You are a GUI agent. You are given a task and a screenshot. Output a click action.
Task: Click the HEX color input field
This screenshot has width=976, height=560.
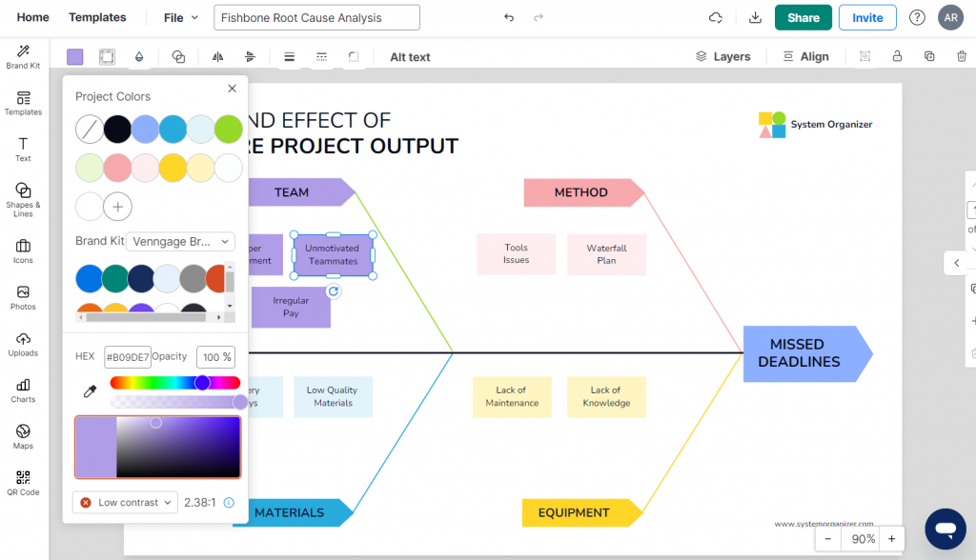(128, 357)
